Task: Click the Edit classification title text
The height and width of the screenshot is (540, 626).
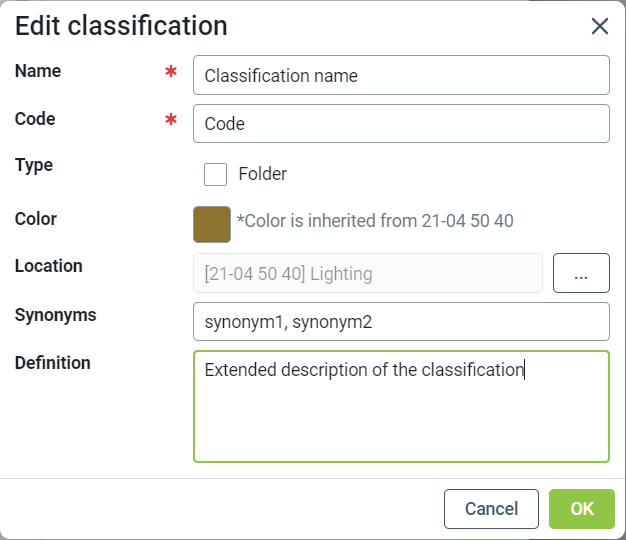Action: pos(121,26)
